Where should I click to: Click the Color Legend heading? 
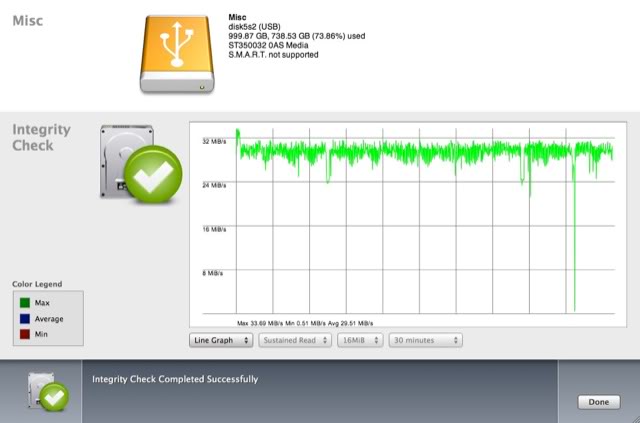pyautogui.click(x=37, y=284)
